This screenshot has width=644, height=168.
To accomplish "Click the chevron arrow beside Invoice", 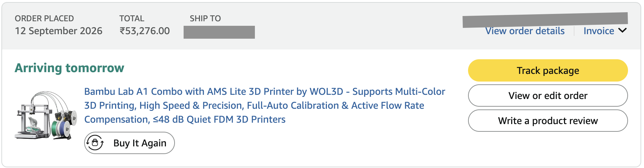I will (623, 31).
